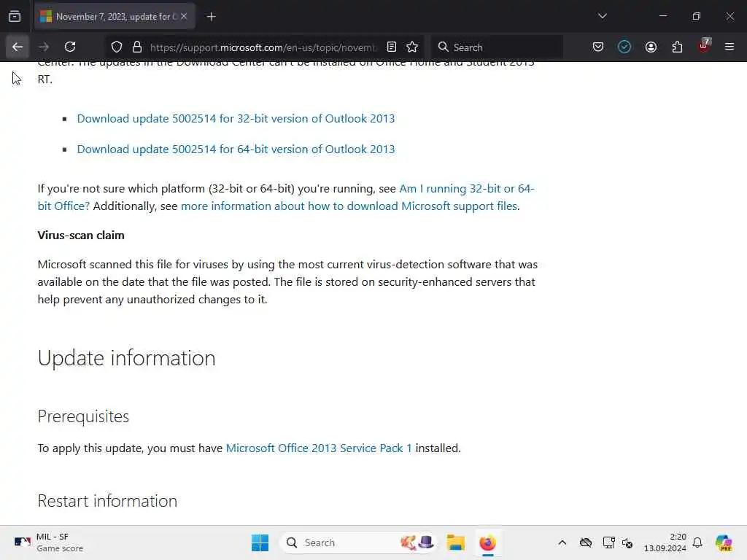Open Windows Start menu
The image size is (747, 560).
tap(260, 542)
